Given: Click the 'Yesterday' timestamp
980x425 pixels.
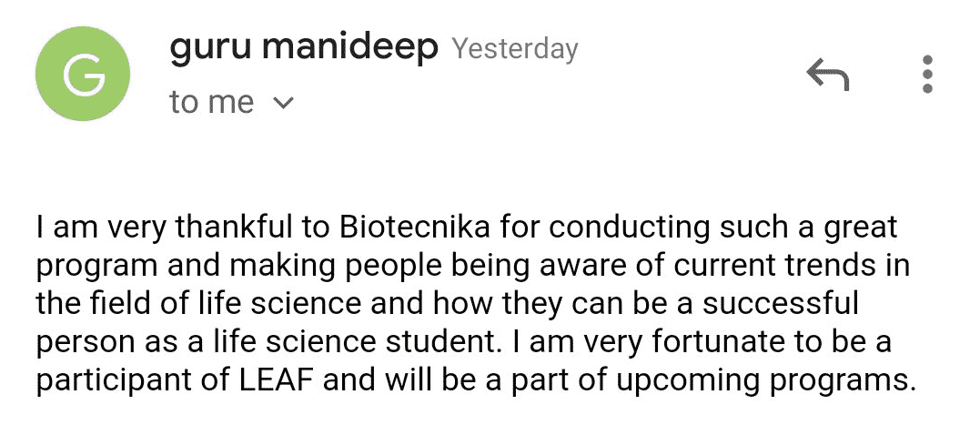Looking at the screenshot, I should (514, 49).
